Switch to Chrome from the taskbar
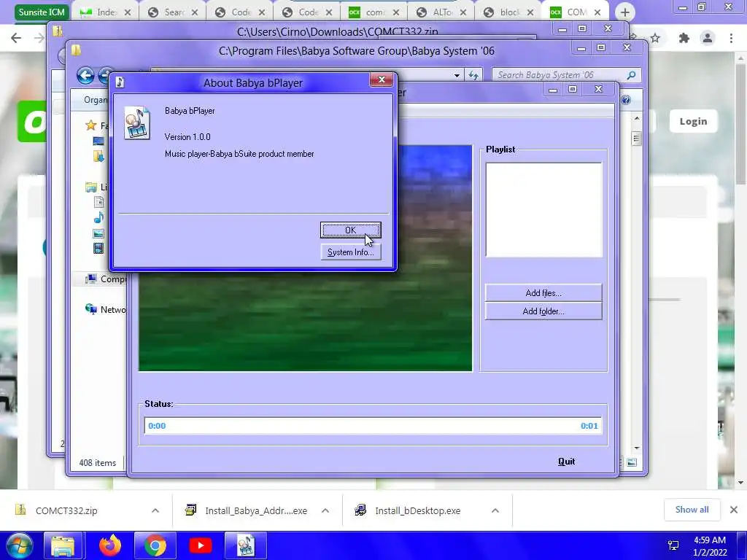 pyautogui.click(x=155, y=545)
